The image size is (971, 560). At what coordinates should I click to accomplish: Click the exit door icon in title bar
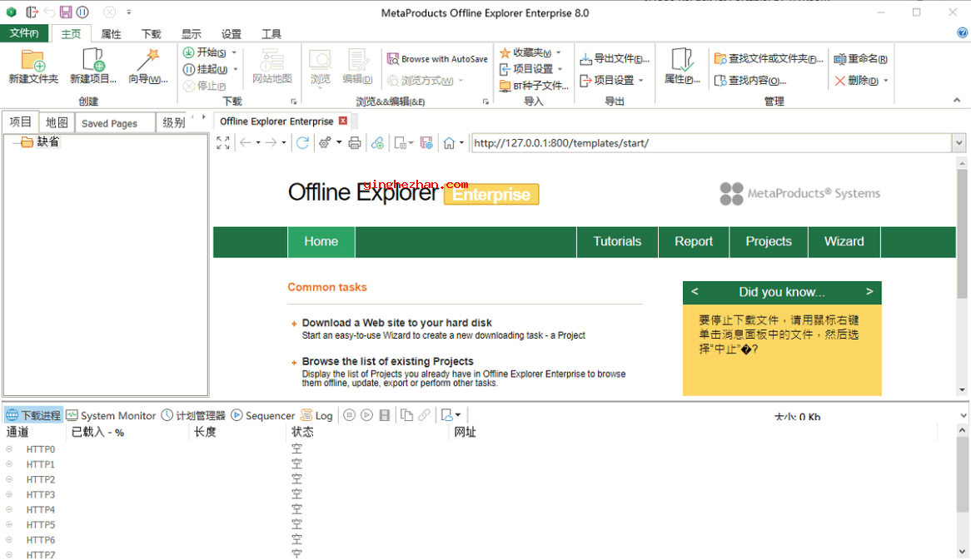pos(32,12)
